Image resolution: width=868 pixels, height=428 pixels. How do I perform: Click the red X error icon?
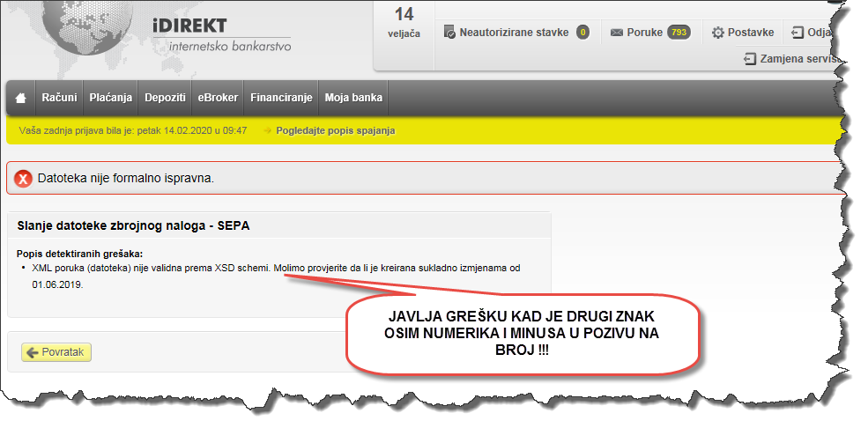tap(23, 179)
